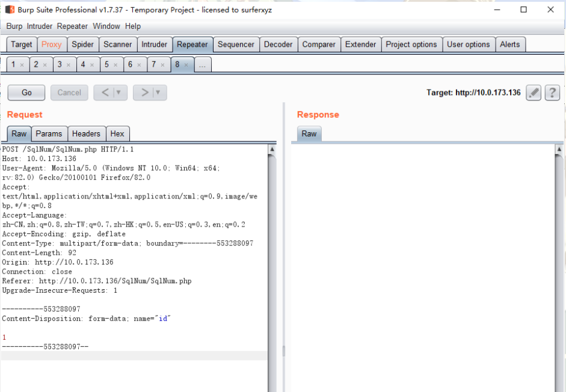This screenshot has height=392, width=566.
Task: Show request Params view tab
Action: click(x=49, y=134)
